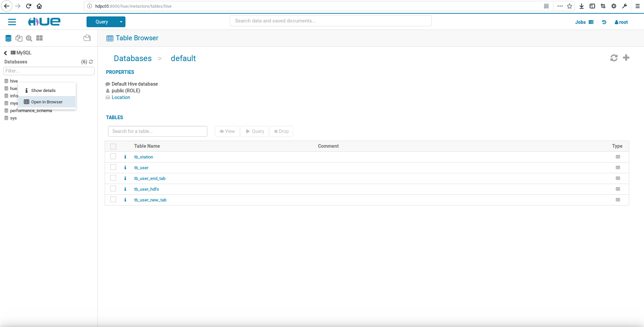Open the tb_user_end_tab table

point(150,179)
